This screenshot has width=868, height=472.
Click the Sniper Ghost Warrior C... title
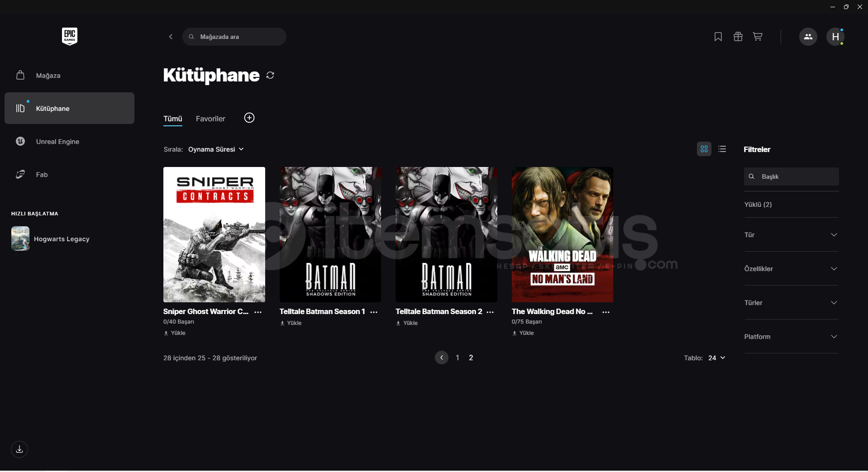(206, 311)
